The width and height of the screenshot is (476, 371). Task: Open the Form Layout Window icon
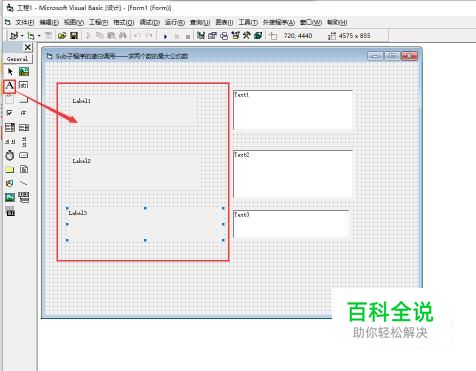coord(224,35)
